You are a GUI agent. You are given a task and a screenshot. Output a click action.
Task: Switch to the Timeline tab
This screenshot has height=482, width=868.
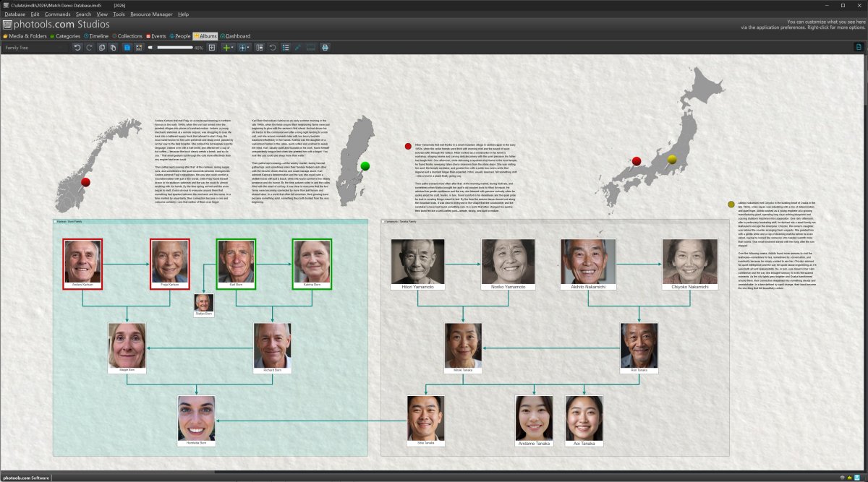[96, 35]
